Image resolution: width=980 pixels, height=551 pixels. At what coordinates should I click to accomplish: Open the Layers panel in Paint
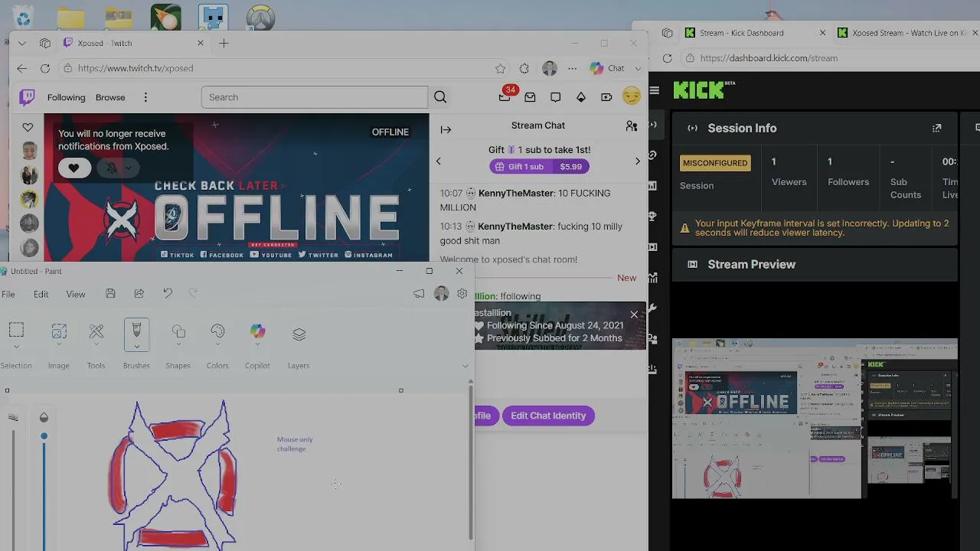click(x=299, y=334)
